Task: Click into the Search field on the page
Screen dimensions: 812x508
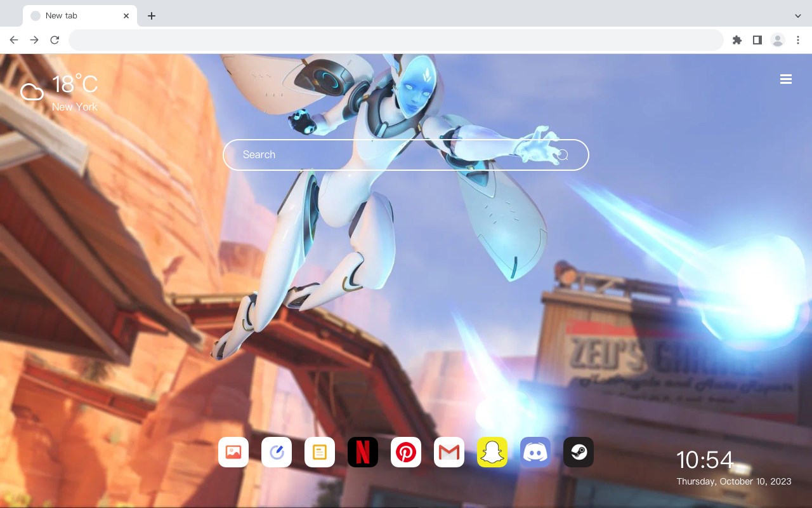Action: (x=406, y=155)
